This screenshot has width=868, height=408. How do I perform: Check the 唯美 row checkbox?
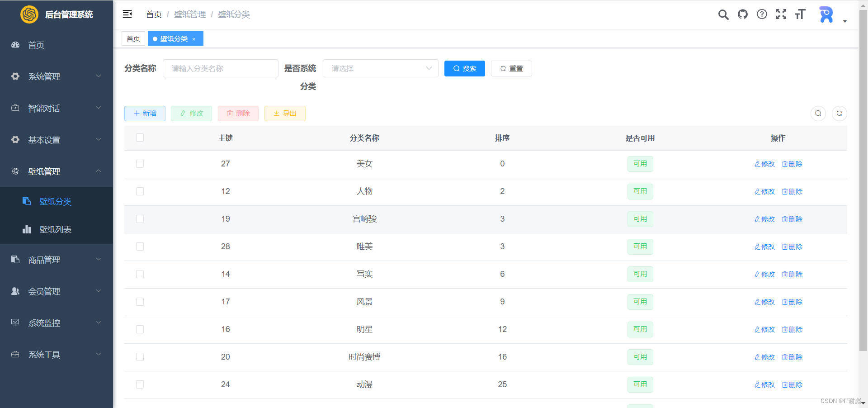click(140, 246)
